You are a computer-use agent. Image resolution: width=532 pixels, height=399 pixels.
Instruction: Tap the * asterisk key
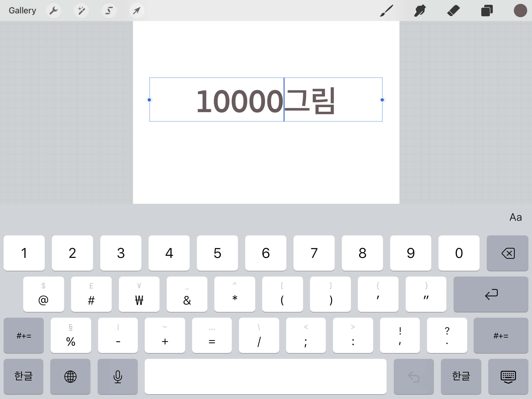[x=235, y=294]
